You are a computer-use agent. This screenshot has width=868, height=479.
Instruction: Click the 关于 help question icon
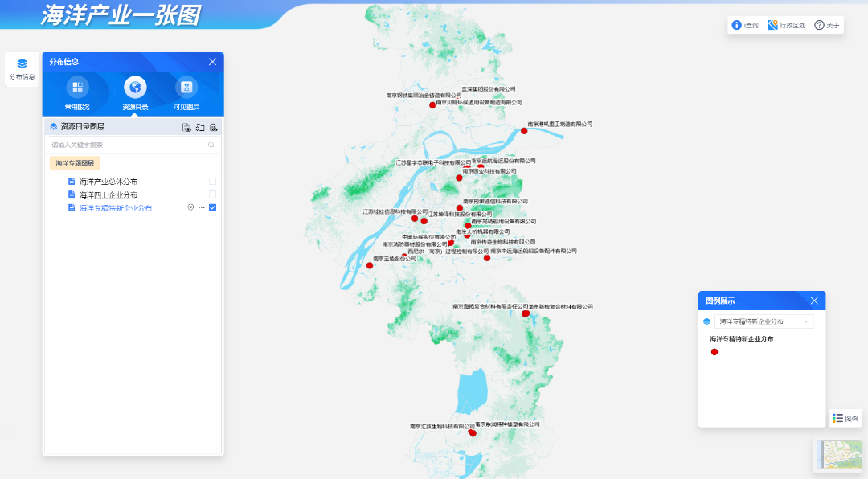(x=819, y=25)
